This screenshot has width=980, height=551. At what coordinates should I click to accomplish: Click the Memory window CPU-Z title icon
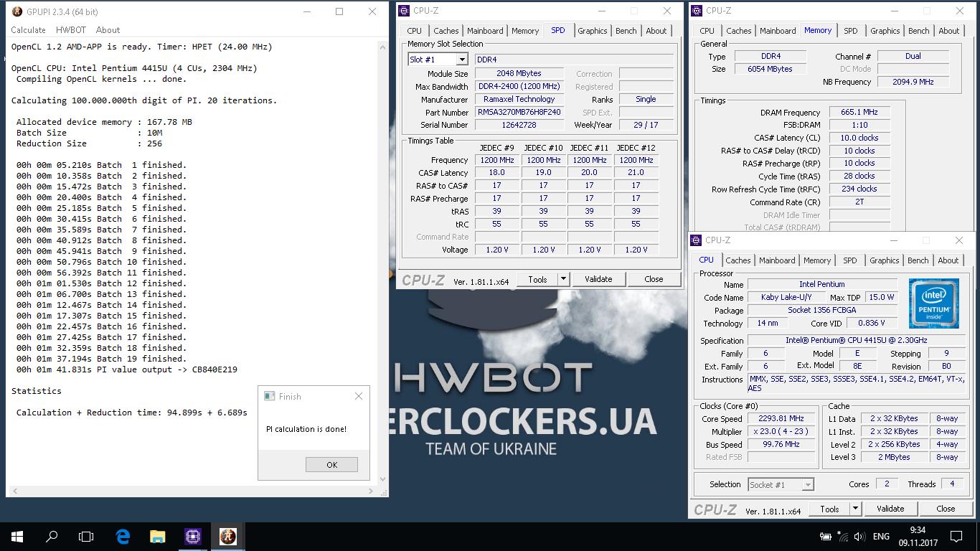697,11
